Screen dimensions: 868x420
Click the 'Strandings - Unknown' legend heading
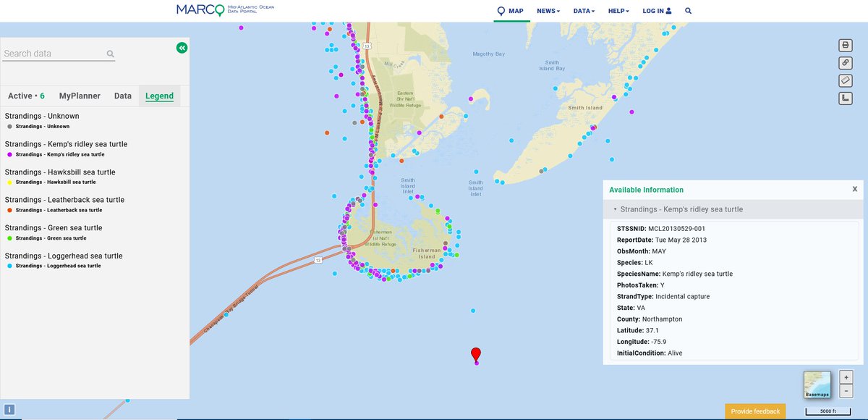(42, 116)
